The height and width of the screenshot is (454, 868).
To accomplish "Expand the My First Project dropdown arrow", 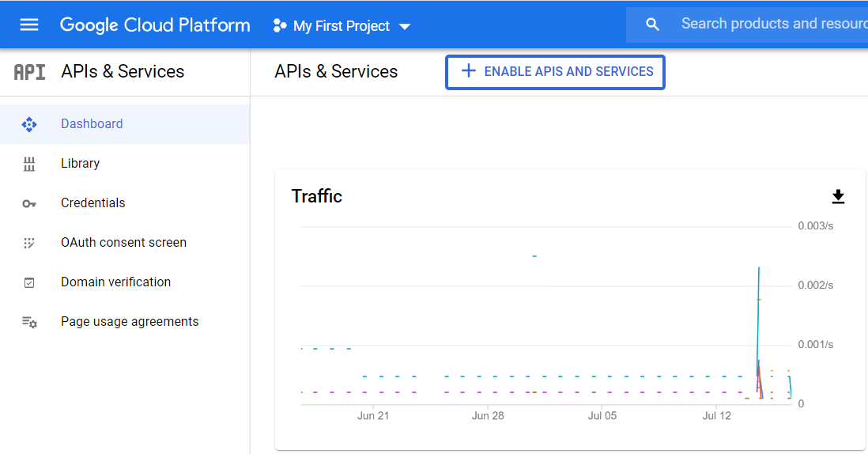I will pyautogui.click(x=405, y=26).
